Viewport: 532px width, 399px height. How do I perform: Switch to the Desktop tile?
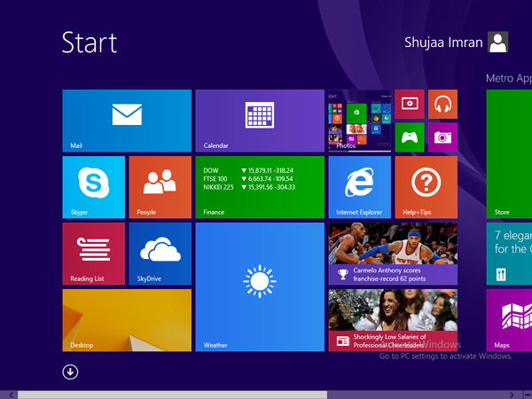127,320
